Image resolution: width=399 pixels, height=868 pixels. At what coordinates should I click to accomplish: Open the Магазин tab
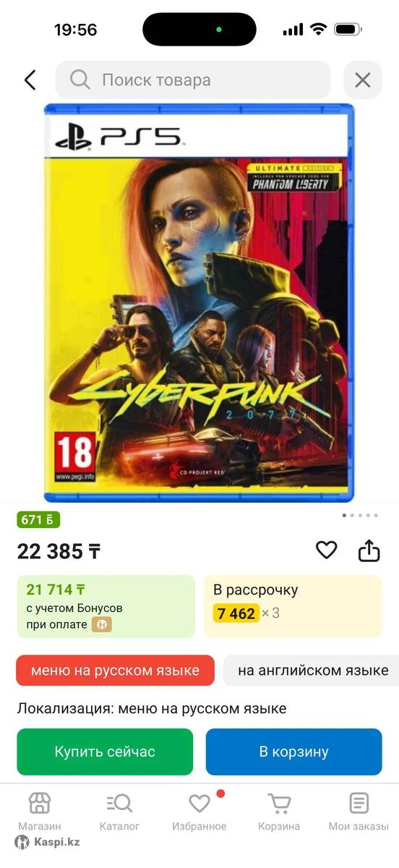pos(40,812)
